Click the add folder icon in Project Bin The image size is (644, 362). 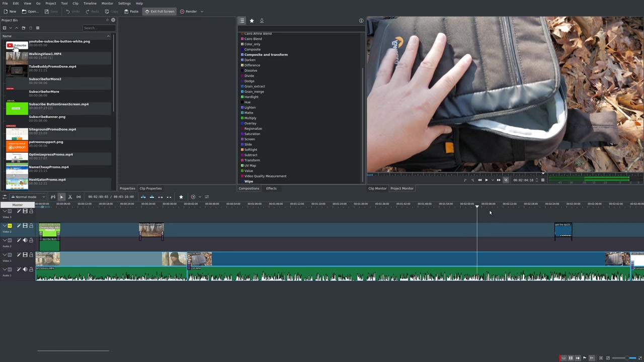coord(23,28)
